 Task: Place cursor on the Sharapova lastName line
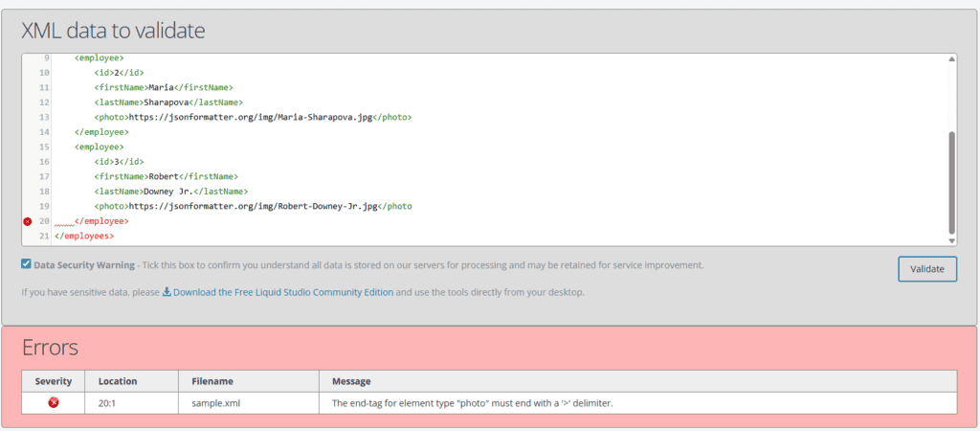tap(168, 102)
